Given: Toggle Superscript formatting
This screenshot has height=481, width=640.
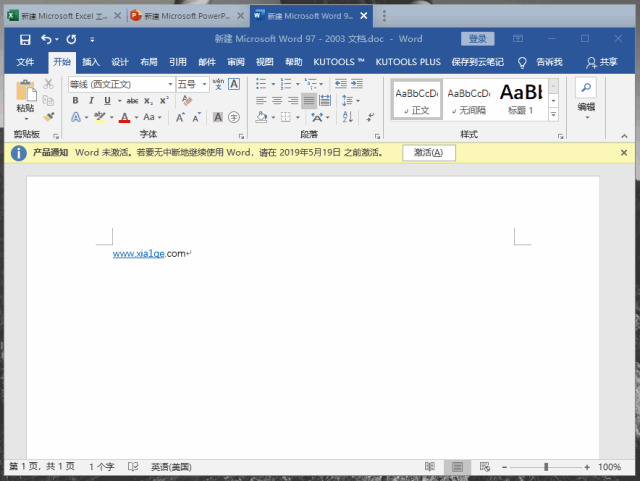Looking at the screenshot, I should [x=164, y=100].
